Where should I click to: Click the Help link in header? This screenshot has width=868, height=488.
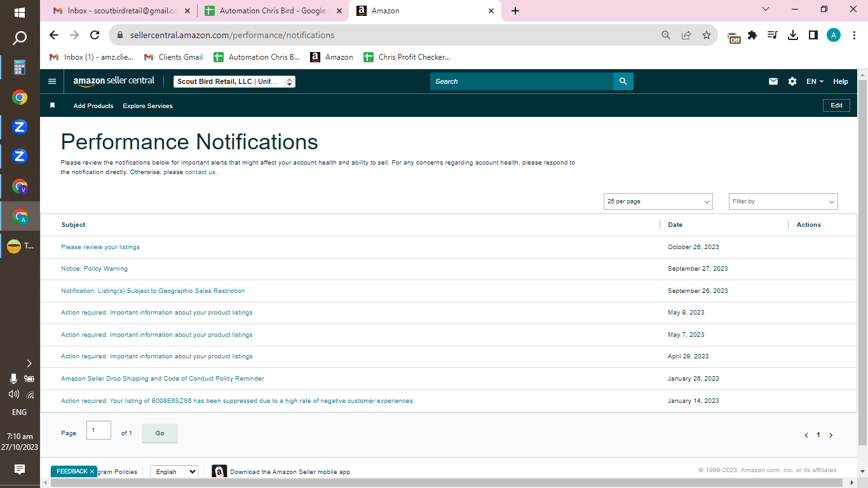841,81
